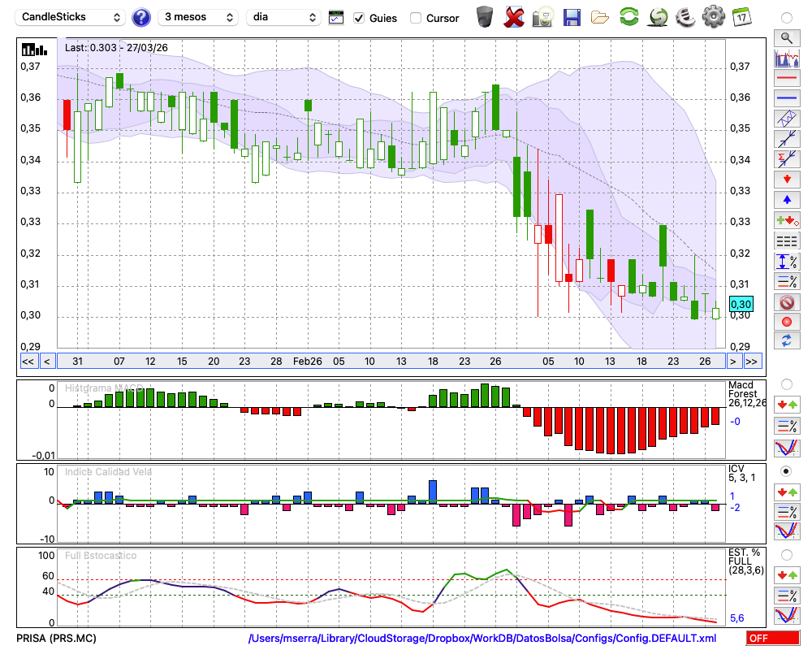Click the green circular refresh icon

click(x=628, y=17)
